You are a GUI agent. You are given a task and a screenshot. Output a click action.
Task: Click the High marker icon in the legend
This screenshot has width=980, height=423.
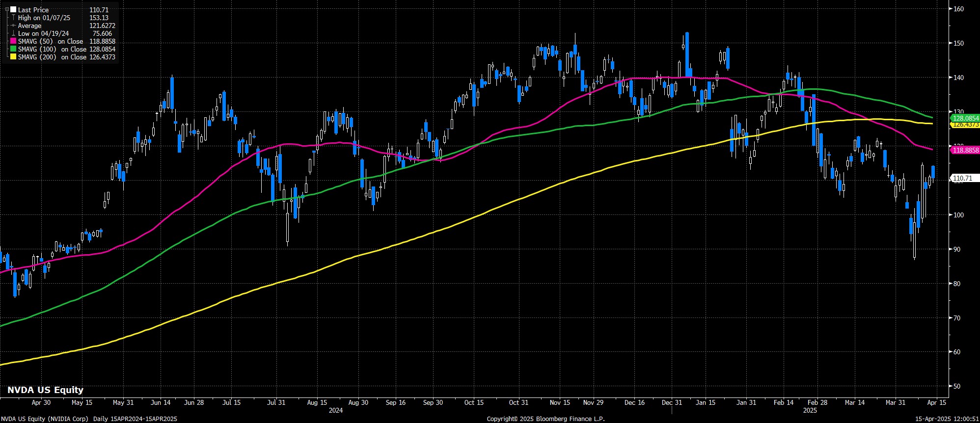coord(14,18)
